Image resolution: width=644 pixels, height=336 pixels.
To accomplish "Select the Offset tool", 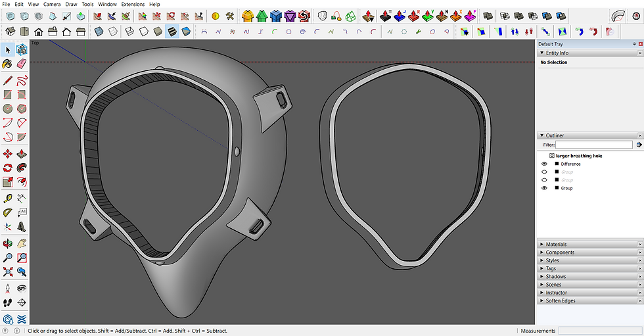I will (x=22, y=181).
